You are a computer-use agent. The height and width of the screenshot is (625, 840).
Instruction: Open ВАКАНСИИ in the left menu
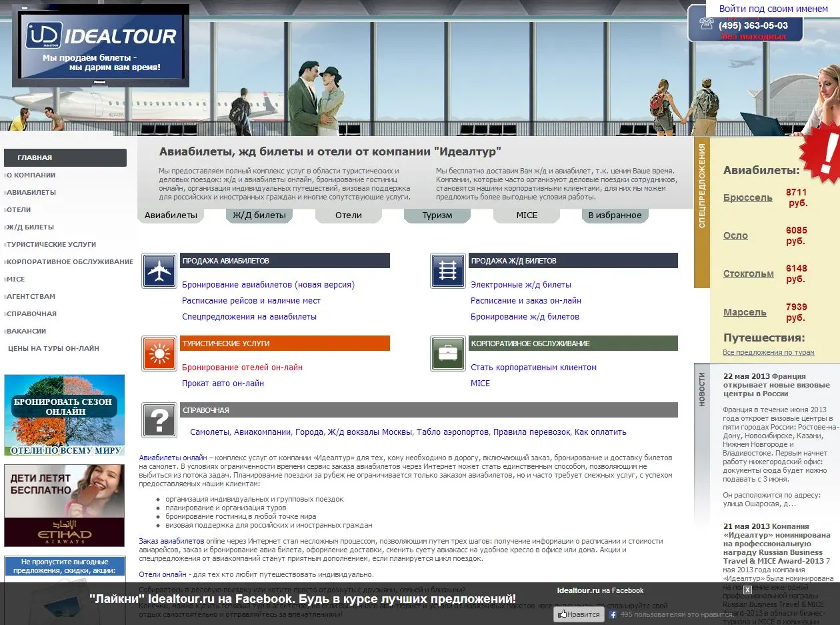[x=27, y=332]
